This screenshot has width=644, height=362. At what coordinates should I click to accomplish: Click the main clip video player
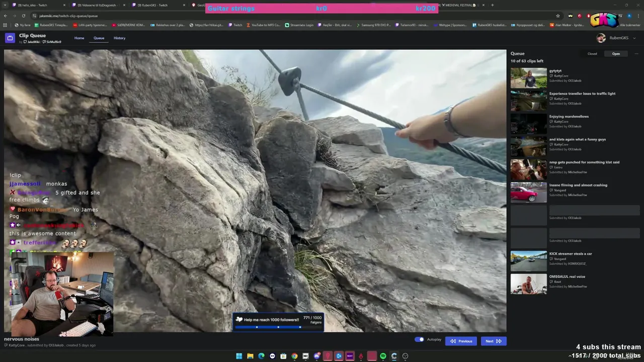(255, 191)
